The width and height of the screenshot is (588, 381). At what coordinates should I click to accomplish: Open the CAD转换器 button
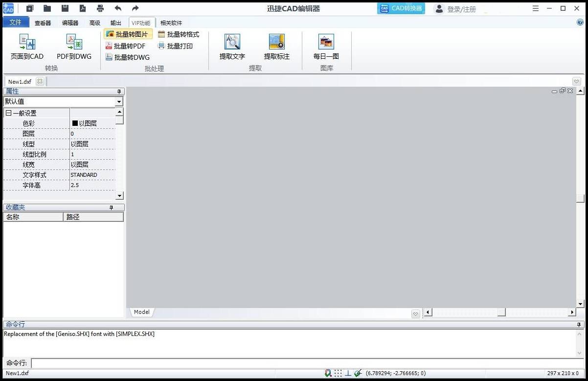401,8
